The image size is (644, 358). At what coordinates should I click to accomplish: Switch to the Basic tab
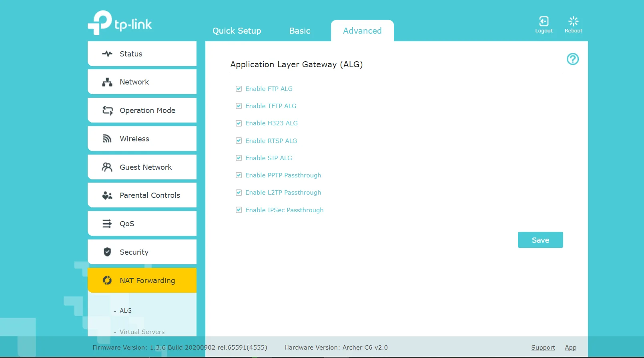click(299, 31)
